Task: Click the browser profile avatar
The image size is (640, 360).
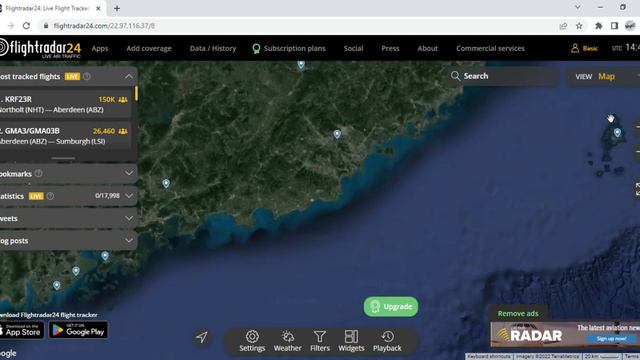Action: [x=630, y=26]
